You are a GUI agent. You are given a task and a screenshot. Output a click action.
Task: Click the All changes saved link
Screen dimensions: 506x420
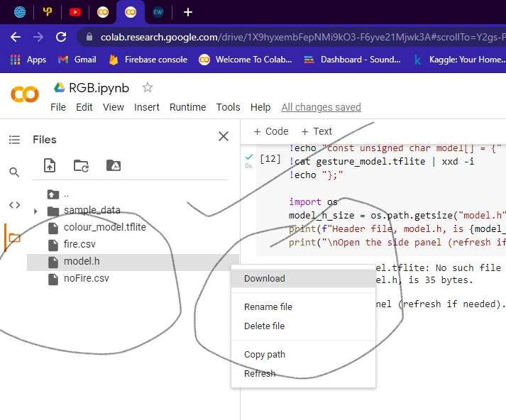coord(321,107)
